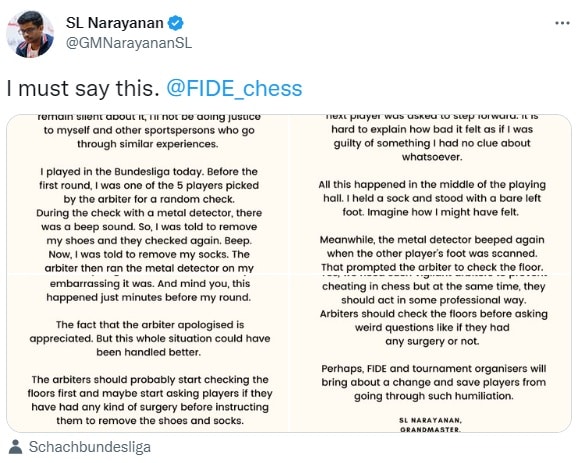
Task: Open the tagged Schachbundesliga account
Action: (x=90, y=447)
